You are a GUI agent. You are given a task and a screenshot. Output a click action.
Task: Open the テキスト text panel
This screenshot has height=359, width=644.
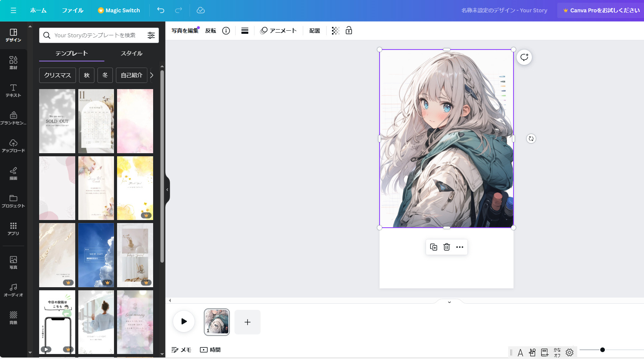tap(13, 90)
